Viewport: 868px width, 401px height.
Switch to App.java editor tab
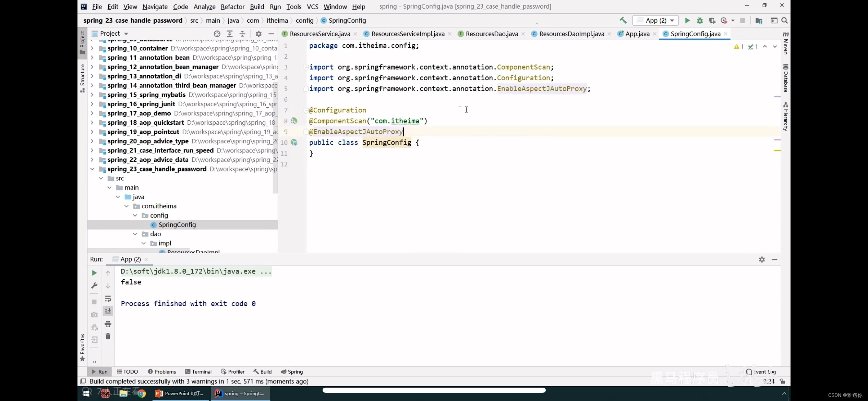(x=637, y=34)
